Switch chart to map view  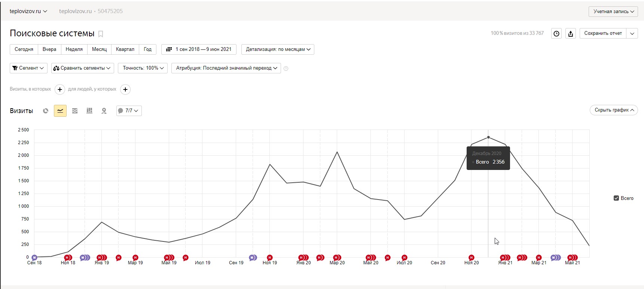point(104,111)
